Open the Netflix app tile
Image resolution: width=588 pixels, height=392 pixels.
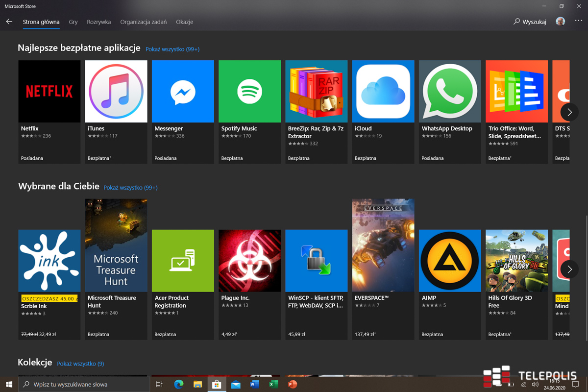pos(49,111)
